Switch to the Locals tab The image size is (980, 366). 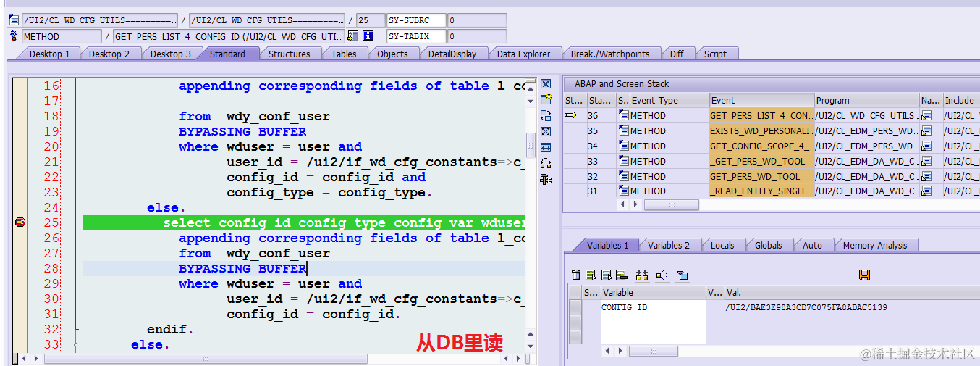(722, 245)
